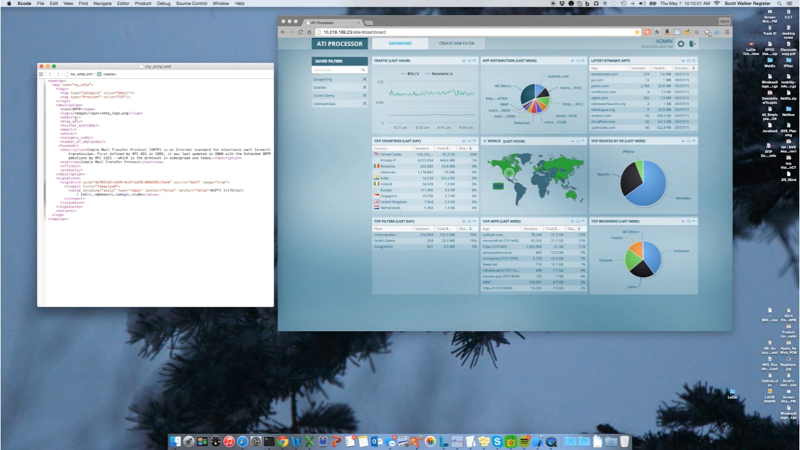This screenshot has height=450, width=800.
Task: Select the Romania row in Top Countries
Action: point(425,166)
